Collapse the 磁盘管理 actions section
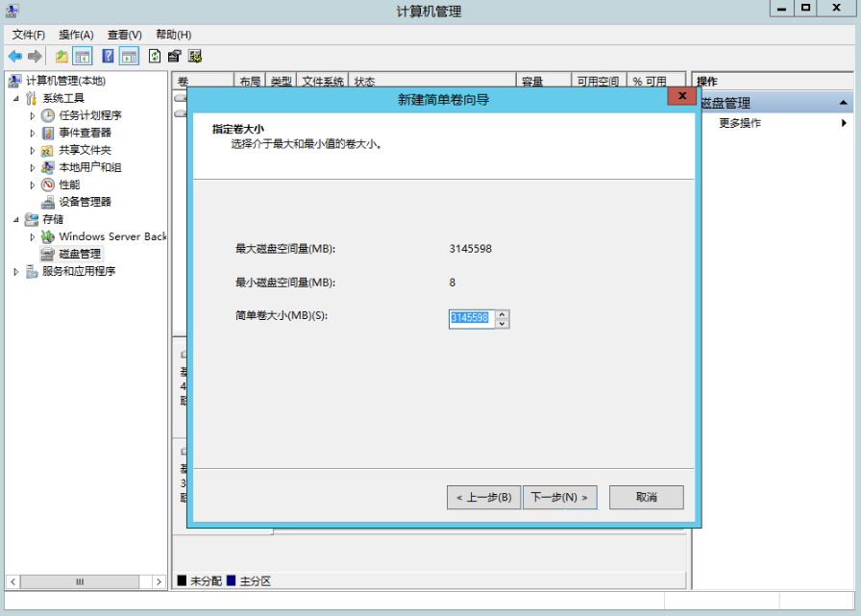The width and height of the screenshot is (861, 616). [x=843, y=103]
